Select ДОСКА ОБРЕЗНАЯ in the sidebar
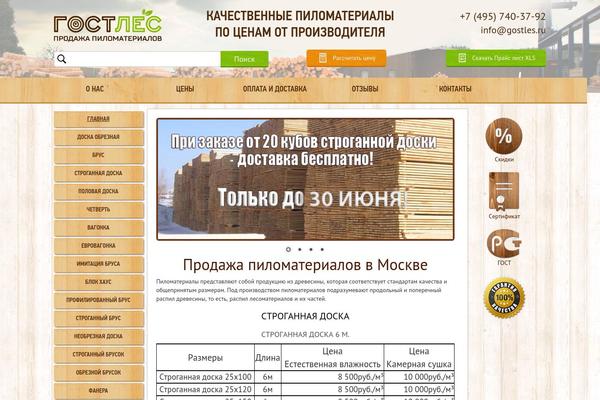Viewport: 600px width, 400px height. point(99,137)
